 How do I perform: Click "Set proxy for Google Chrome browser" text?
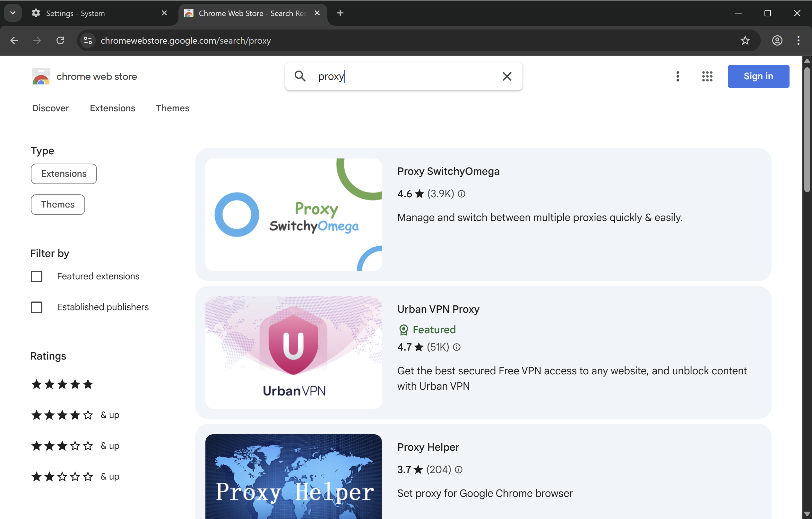[x=485, y=493]
